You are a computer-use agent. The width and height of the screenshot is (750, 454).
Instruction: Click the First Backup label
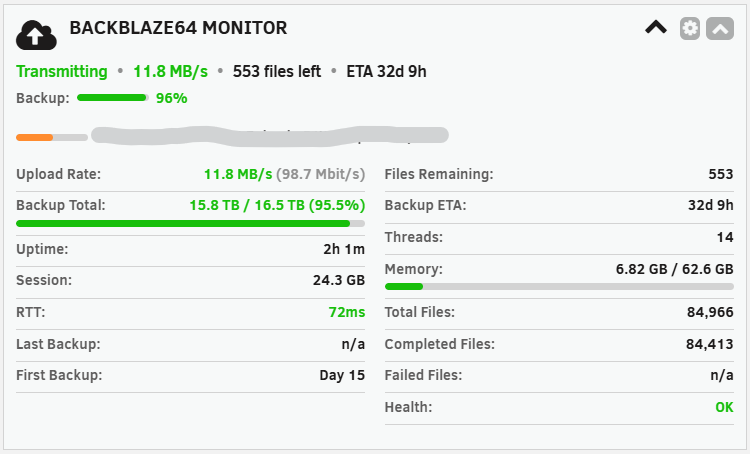pyautogui.click(x=59, y=375)
